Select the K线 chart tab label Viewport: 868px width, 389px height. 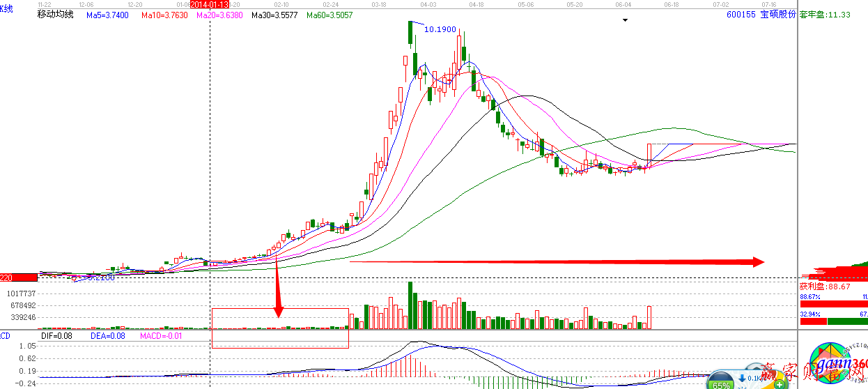coord(8,8)
